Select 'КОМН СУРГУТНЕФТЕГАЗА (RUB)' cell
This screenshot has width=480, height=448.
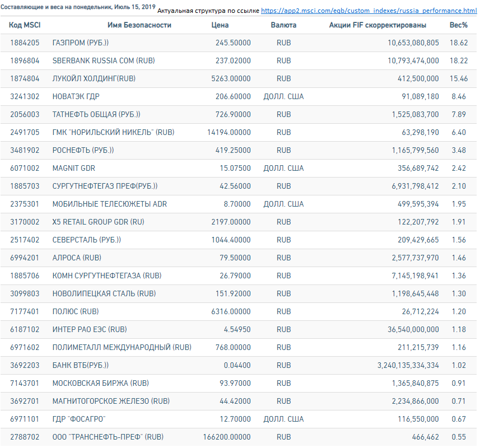[107, 276]
